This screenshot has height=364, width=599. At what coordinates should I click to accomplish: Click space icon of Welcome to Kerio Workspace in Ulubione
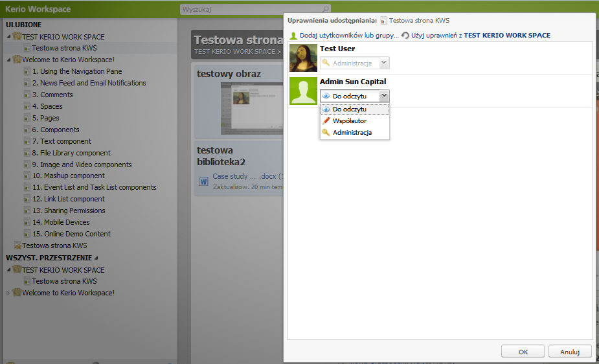click(17, 60)
